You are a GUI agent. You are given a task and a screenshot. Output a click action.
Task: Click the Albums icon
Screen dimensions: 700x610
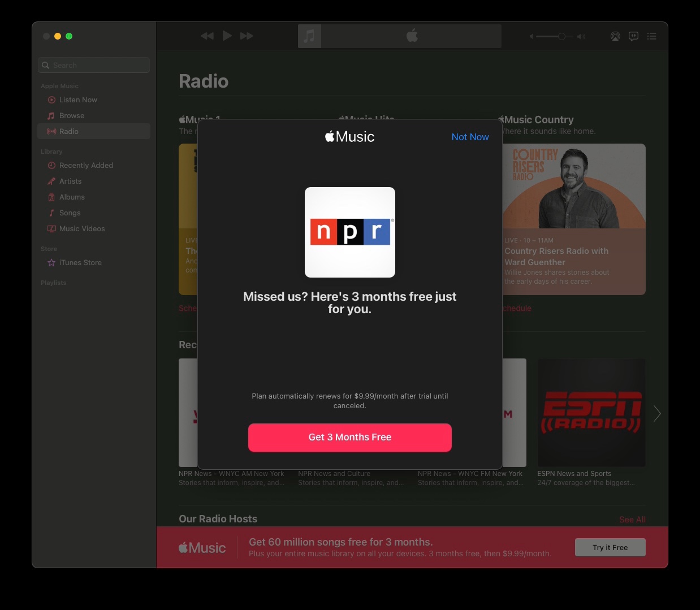51,197
